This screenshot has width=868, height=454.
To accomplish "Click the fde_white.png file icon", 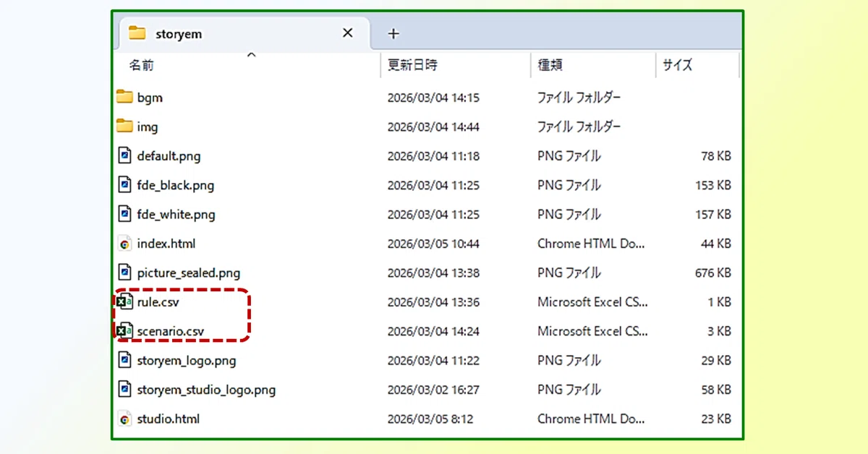I will pos(124,214).
